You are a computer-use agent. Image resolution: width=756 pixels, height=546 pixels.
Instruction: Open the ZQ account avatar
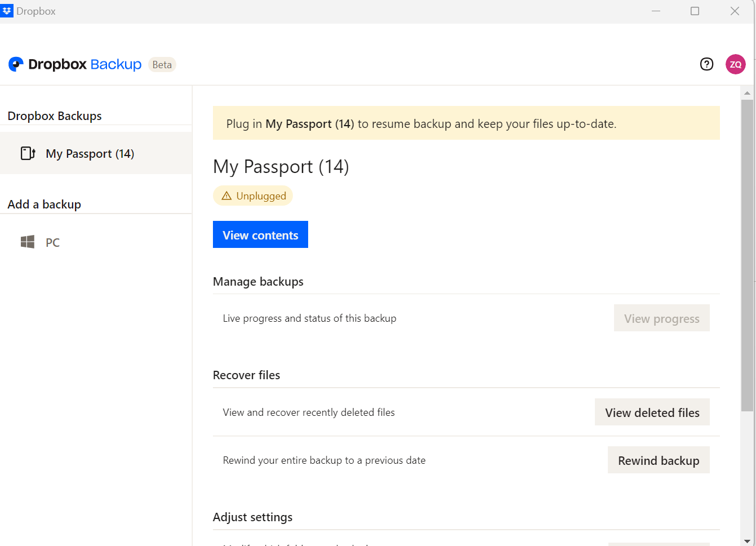pyautogui.click(x=735, y=64)
